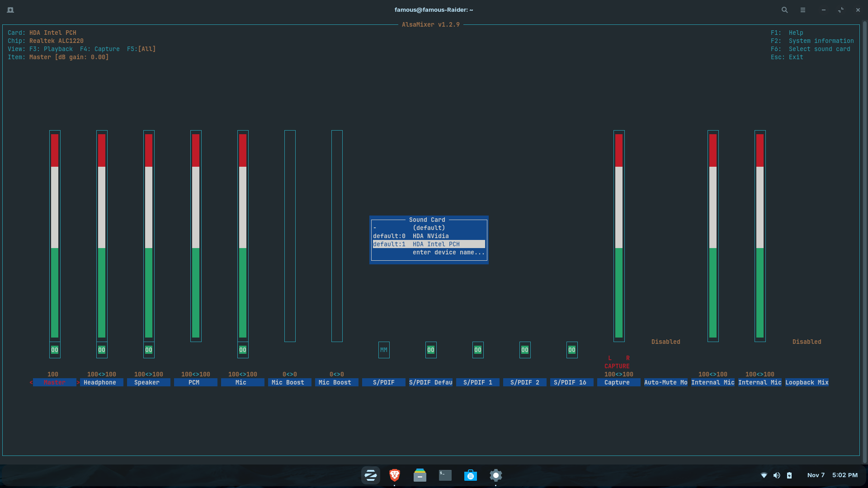Switch to F3 Playback view
This screenshot has height=488, width=868.
(x=51, y=49)
